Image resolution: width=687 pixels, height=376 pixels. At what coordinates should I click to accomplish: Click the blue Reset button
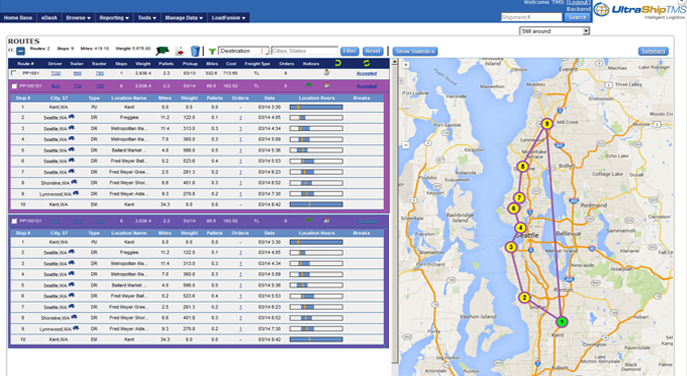coord(373,51)
